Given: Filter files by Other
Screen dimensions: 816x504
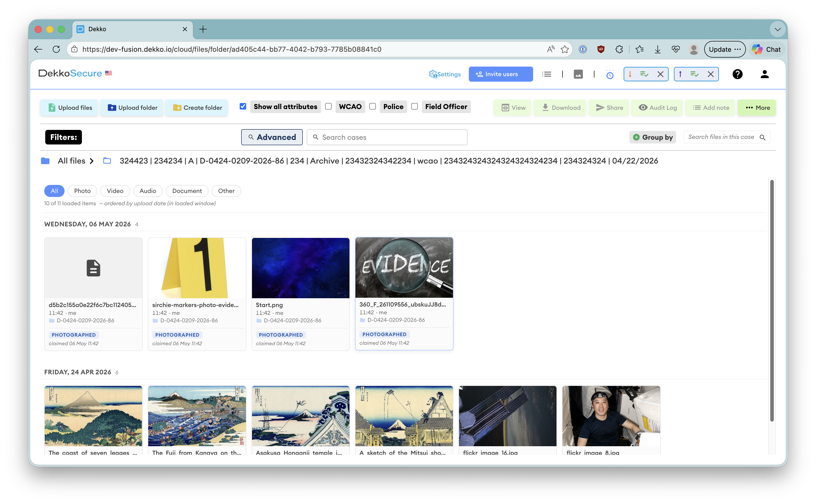Looking at the screenshot, I should coord(226,191).
